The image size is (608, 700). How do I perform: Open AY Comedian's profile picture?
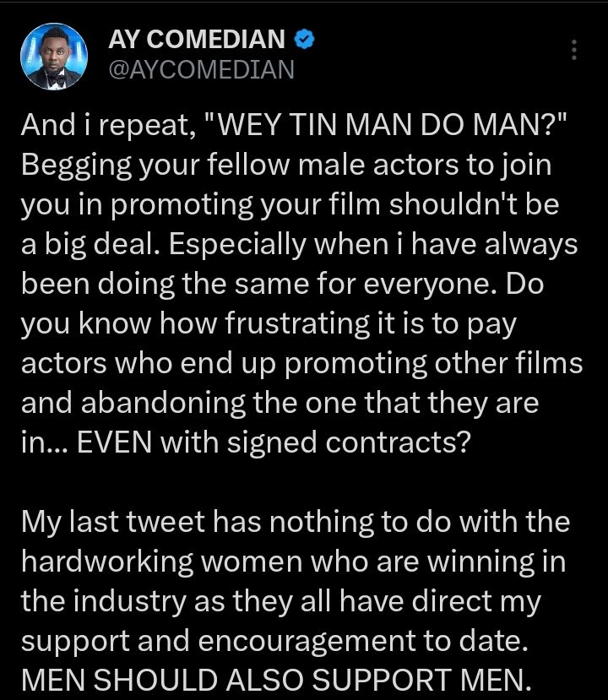(x=53, y=55)
